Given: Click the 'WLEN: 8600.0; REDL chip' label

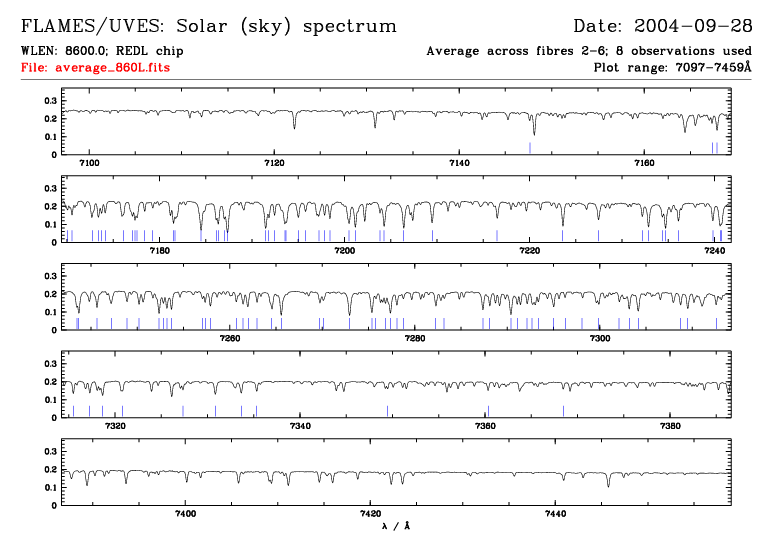Looking at the screenshot, I should coord(102,51).
